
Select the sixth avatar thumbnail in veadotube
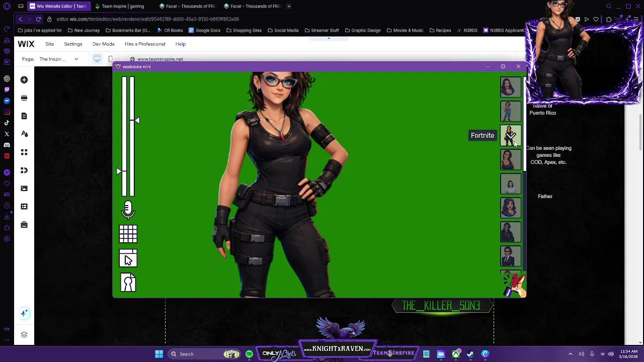pyautogui.click(x=511, y=208)
